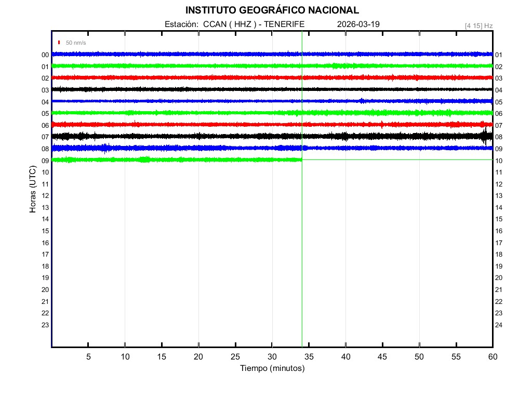Image resolution: width=532 pixels, height=399 pixels.
Task: Click the green vertical current-time line
Action: (x=302, y=249)
